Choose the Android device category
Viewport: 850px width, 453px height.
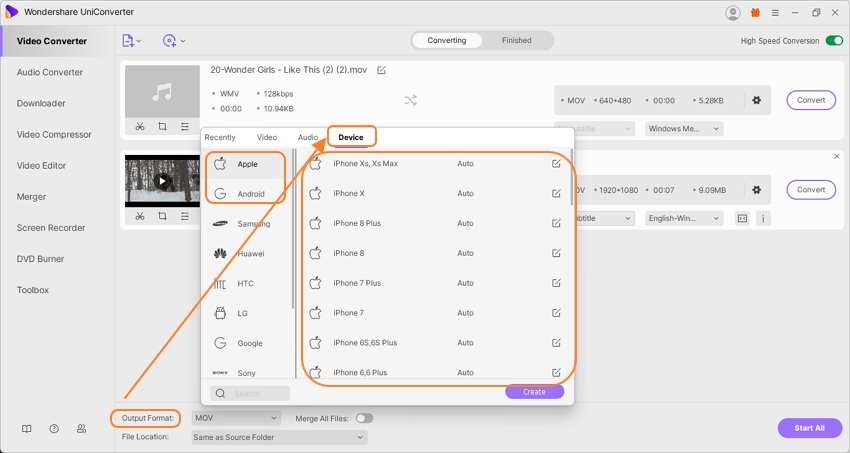[247, 194]
